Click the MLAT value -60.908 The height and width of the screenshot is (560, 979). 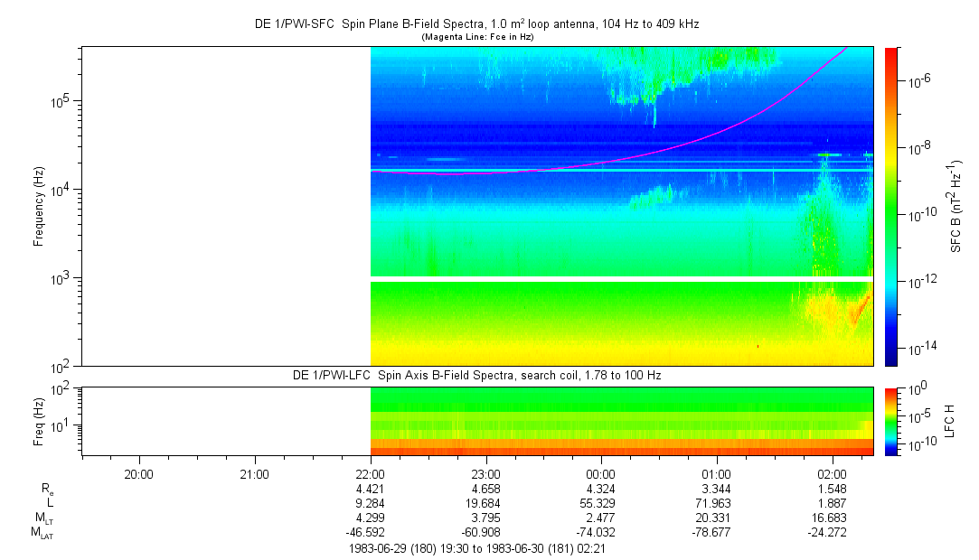click(x=481, y=533)
